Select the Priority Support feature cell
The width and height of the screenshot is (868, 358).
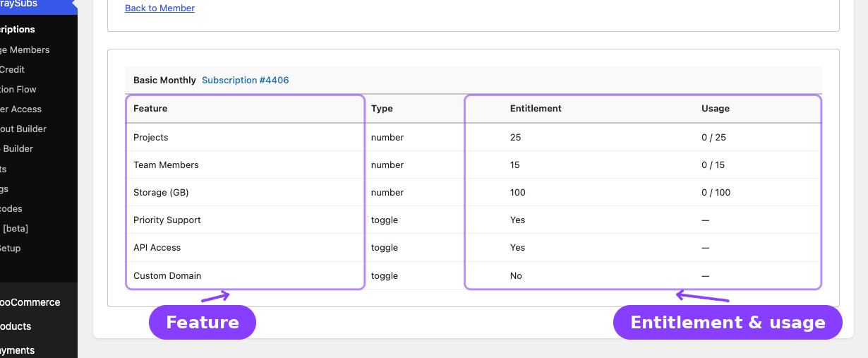point(167,220)
